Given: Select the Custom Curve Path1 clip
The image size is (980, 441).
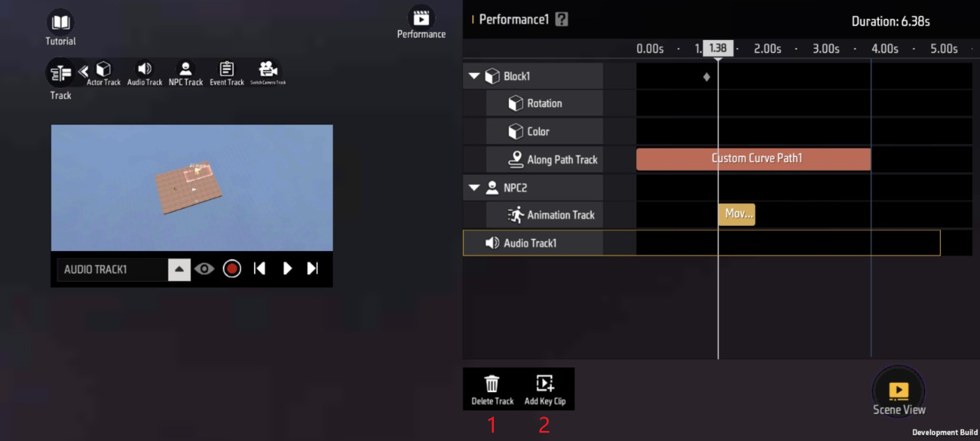Looking at the screenshot, I should pyautogui.click(x=753, y=159).
